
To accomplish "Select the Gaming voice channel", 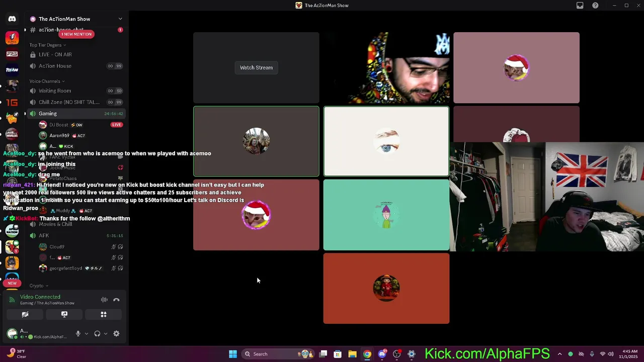I will [x=76, y=114].
